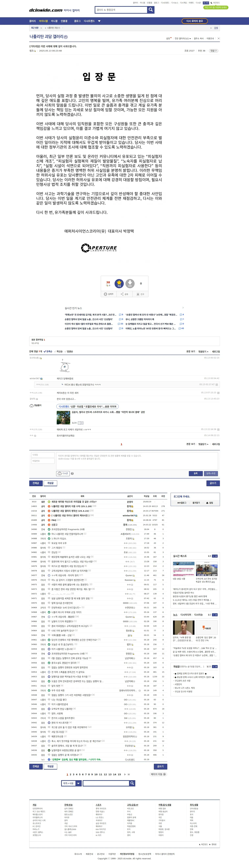Toggle 야간모드 night mode at top right
Image resolution: width=249 pixels, height=868 pixels.
click(215, 3)
